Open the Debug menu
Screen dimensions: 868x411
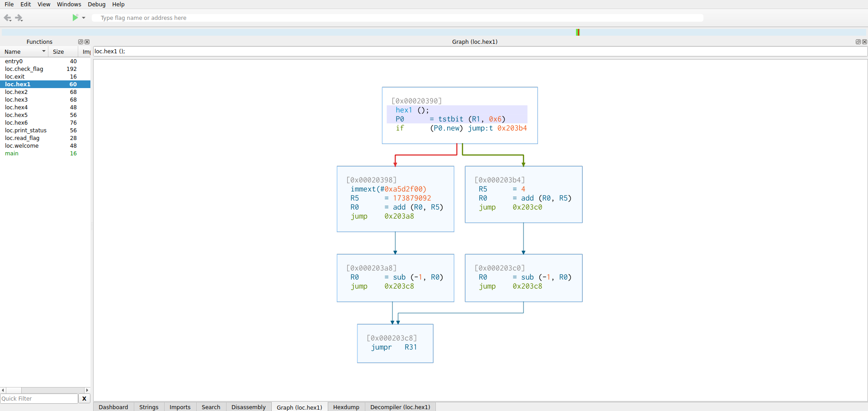[96, 5]
